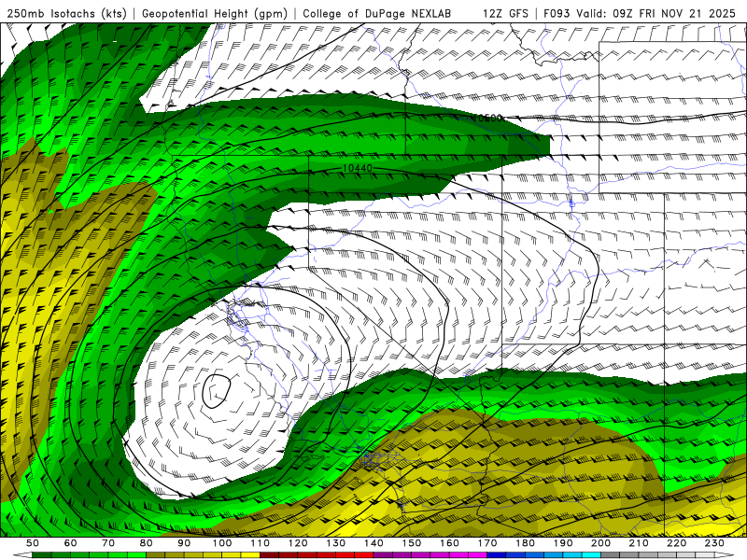Image resolution: width=747 pixels, height=560 pixels.
Task: Click the '150' value on the color scale
Action: (x=412, y=543)
